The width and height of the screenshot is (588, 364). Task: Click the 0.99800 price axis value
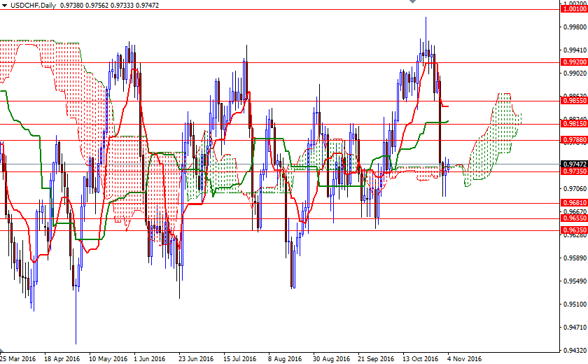click(x=575, y=27)
